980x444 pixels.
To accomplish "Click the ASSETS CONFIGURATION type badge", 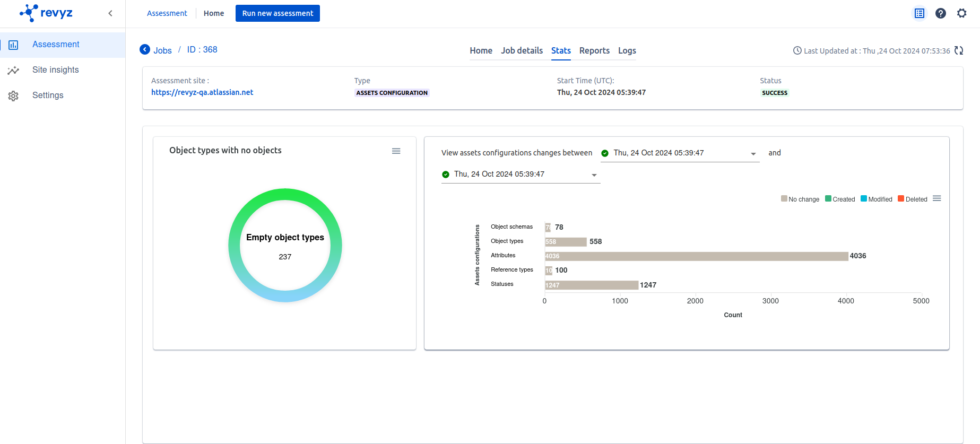I will point(392,93).
